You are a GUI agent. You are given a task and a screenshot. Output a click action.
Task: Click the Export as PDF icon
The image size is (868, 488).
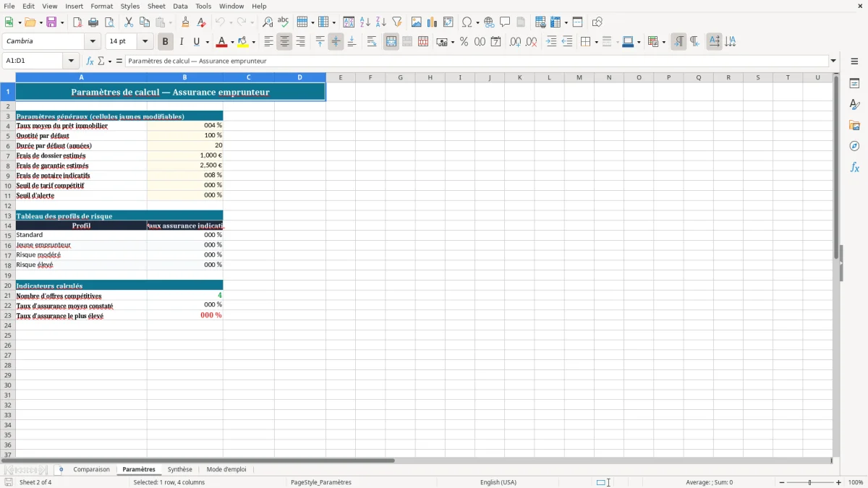77,22
